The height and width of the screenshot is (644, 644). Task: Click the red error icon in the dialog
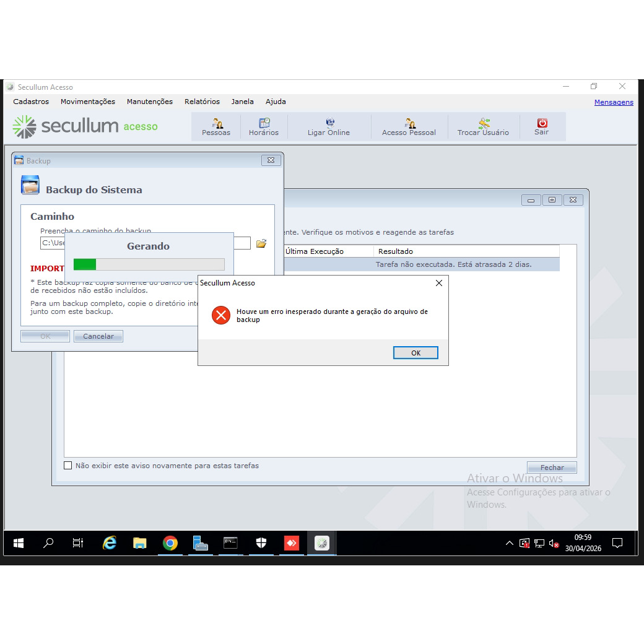tap(221, 315)
